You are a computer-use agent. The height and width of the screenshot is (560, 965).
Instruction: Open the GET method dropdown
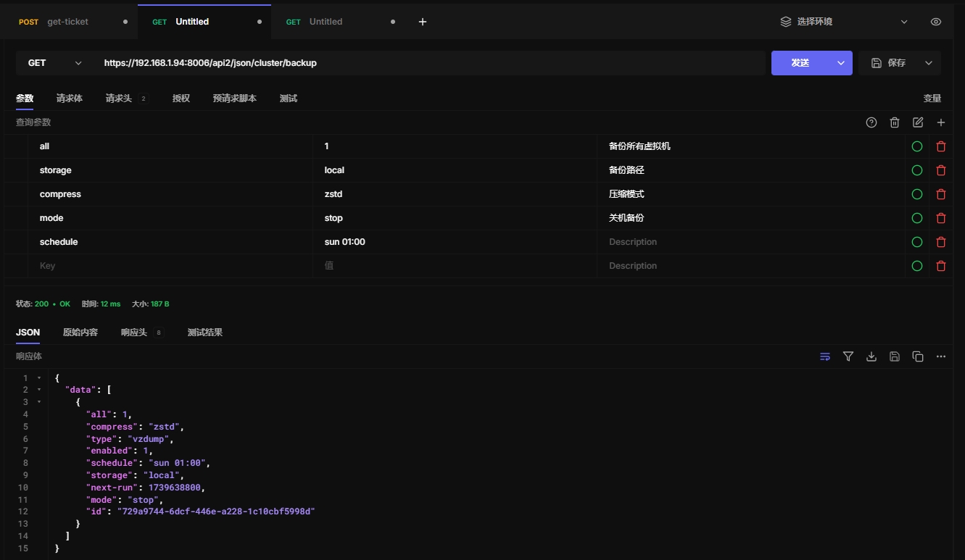(x=54, y=63)
